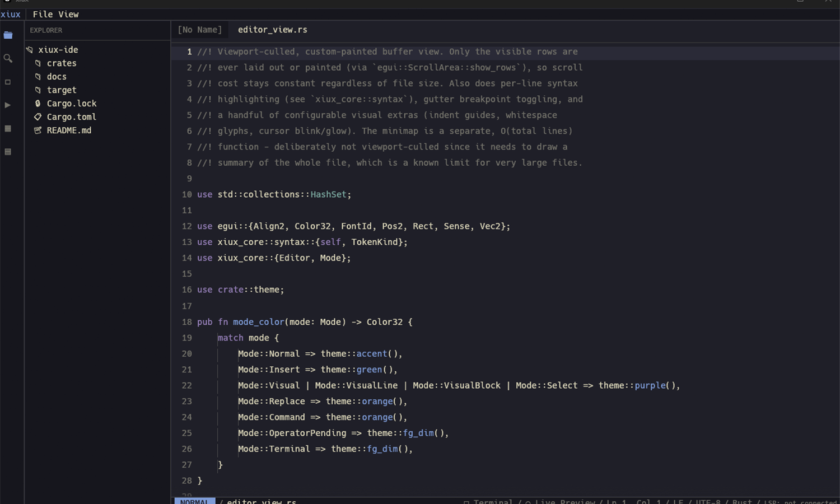This screenshot has width=840, height=504.
Task: Click 'fg_dim' in the Mode::Terminal arm
Action: (382, 449)
